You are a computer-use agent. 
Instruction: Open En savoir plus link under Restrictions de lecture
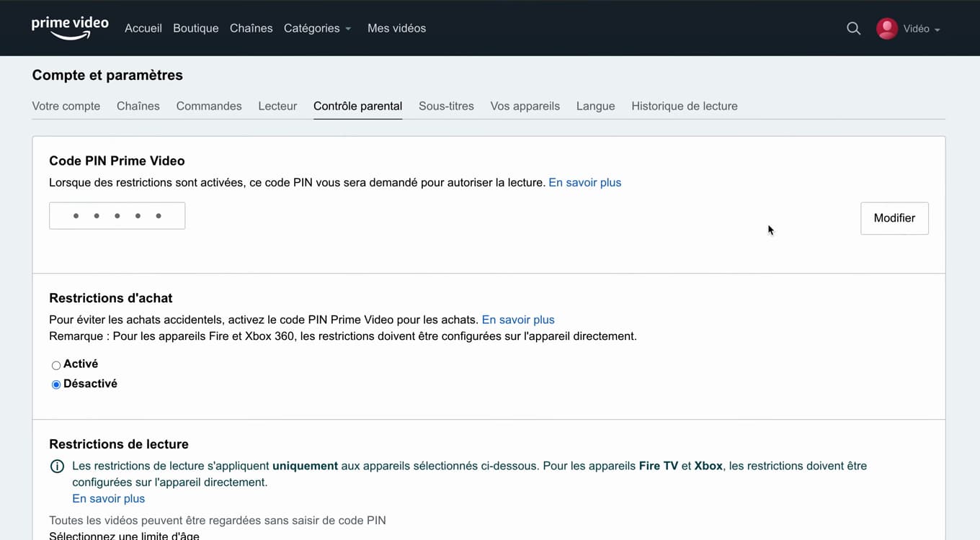click(108, 499)
